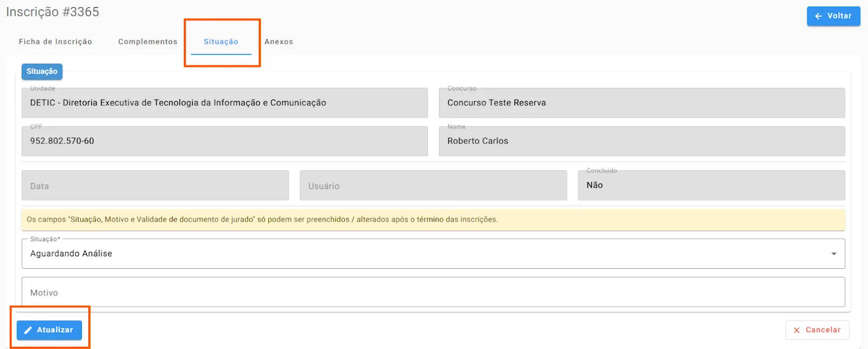Expand the Situação dropdown arrow
868x349 pixels.
tap(834, 254)
